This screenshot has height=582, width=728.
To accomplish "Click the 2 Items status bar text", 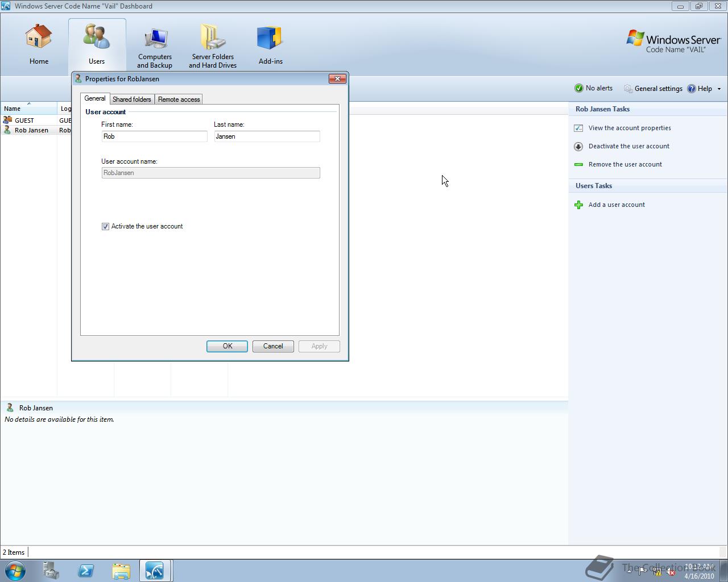I will tap(14, 552).
